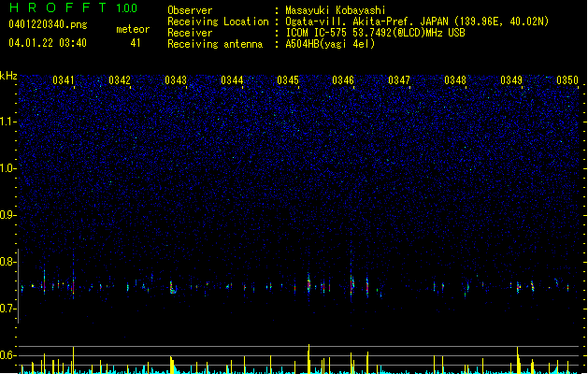
Task: Click the 0342 time marker
Action: click(120, 80)
